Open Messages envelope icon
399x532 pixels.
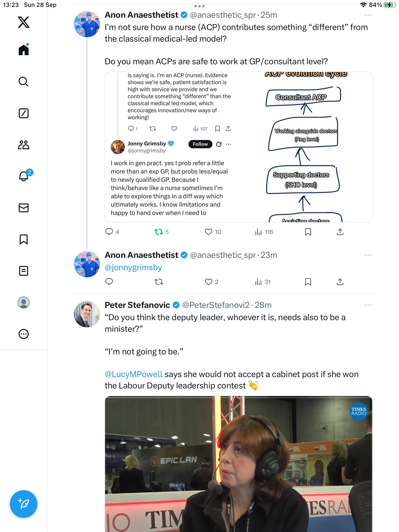pyautogui.click(x=24, y=208)
